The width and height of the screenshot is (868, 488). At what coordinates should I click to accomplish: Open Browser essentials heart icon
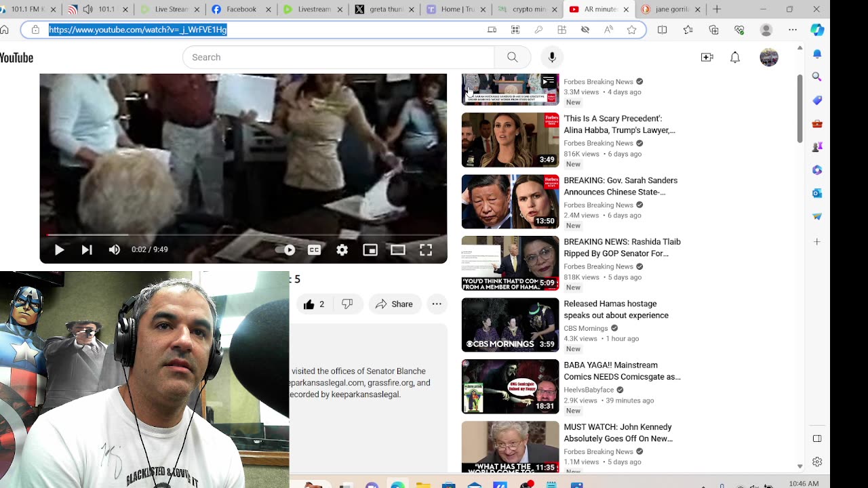(x=739, y=30)
